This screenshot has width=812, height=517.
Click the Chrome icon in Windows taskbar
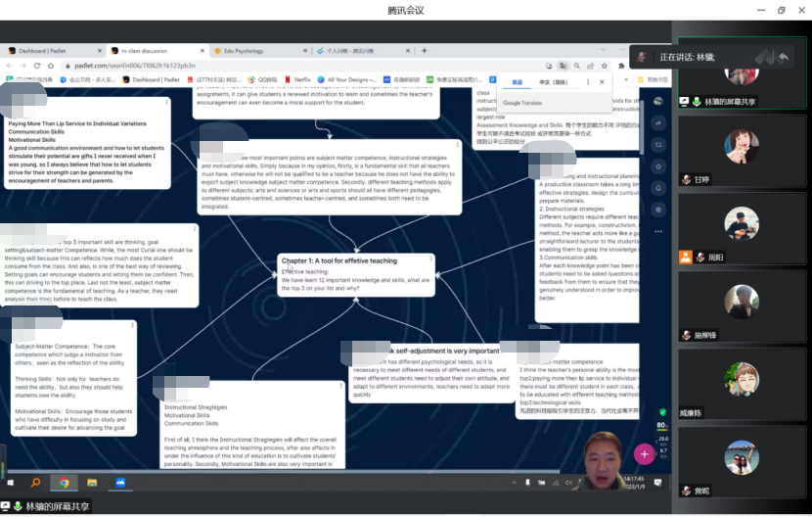[64, 483]
